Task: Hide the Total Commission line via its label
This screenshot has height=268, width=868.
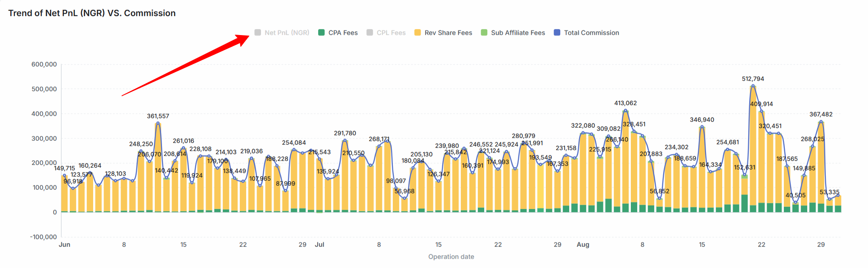Action: click(x=591, y=33)
